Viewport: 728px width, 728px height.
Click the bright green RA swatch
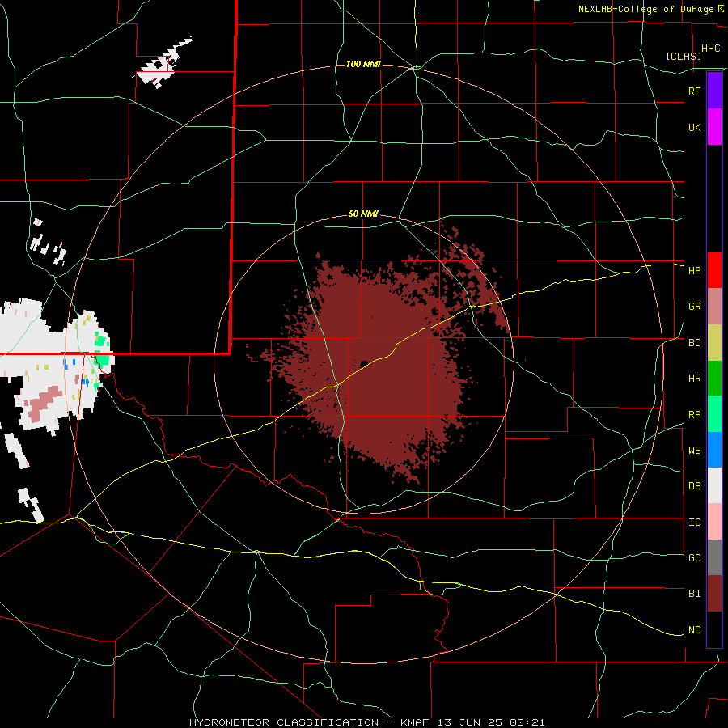714,414
